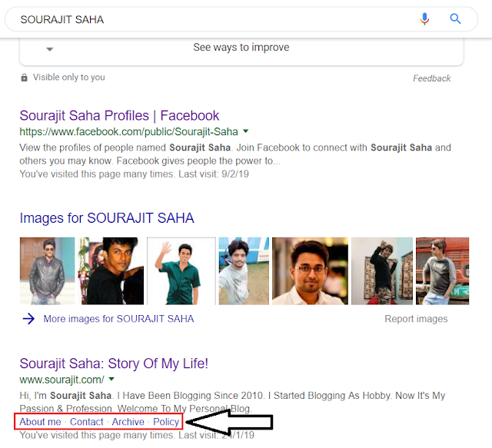Open Sourajit Saha Profiles Facebook result
Image resolution: width=492 pixels, height=448 pixels.
click(119, 116)
